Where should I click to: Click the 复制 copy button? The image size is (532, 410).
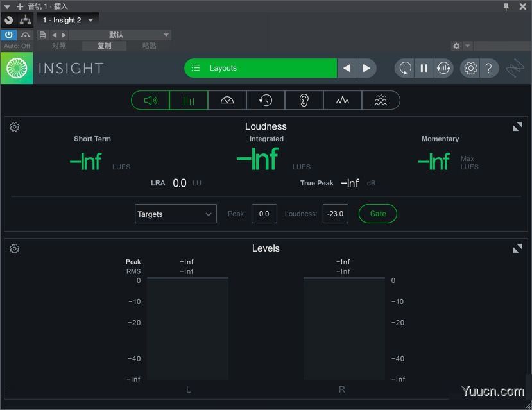click(104, 46)
